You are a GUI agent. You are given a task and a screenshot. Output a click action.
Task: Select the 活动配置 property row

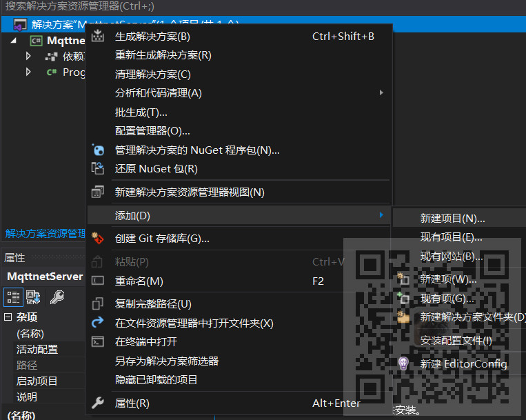click(x=49, y=349)
